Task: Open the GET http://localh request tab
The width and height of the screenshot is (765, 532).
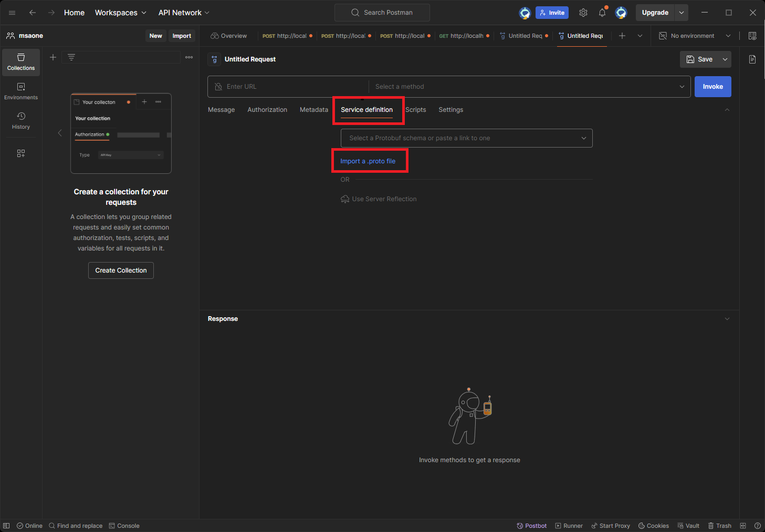Action: point(464,36)
